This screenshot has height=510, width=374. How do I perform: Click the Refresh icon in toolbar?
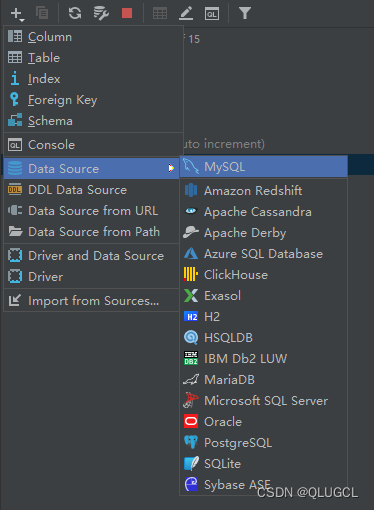tap(75, 13)
